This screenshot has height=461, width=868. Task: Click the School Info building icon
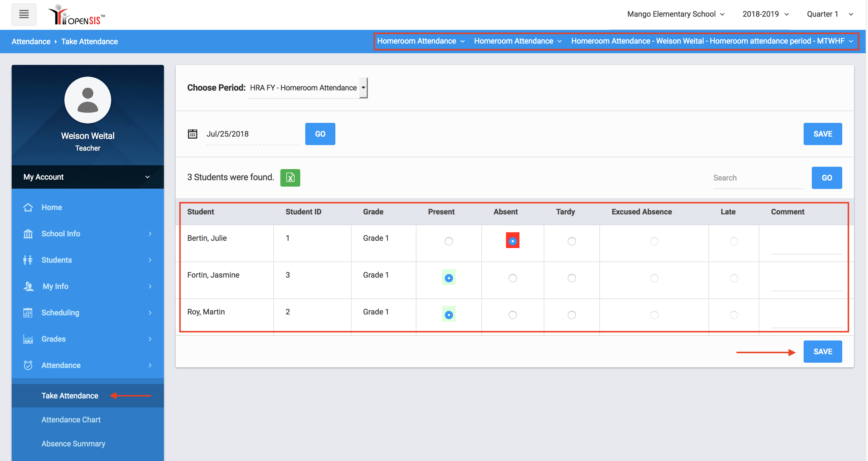tap(28, 233)
